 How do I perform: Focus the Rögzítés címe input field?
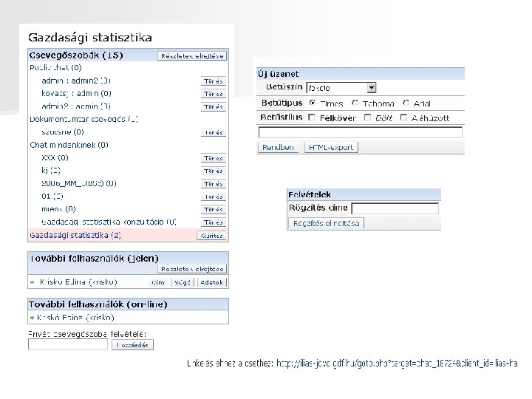pos(395,208)
